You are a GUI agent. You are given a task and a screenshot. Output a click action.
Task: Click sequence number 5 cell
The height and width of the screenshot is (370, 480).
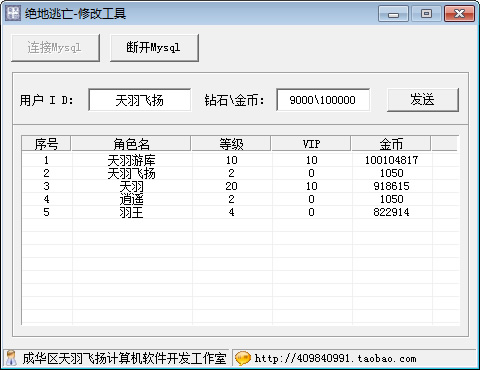(46, 212)
